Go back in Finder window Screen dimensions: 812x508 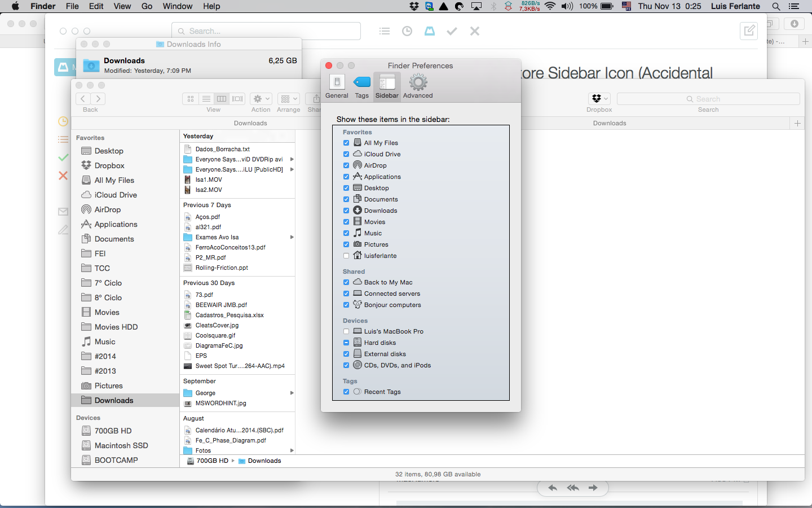[x=83, y=99]
